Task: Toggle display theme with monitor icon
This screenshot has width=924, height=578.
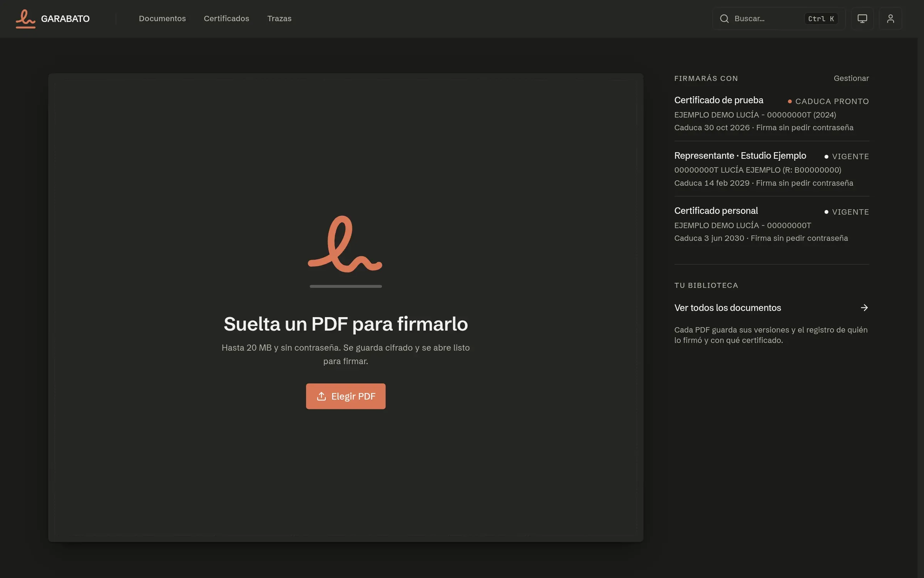Action: pyautogui.click(x=862, y=18)
